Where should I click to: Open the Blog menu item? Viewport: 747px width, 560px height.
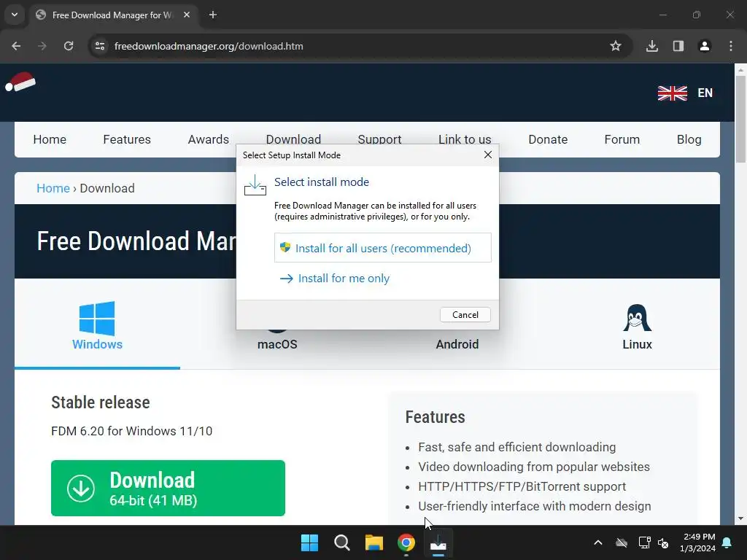click(x=689, y=139)
